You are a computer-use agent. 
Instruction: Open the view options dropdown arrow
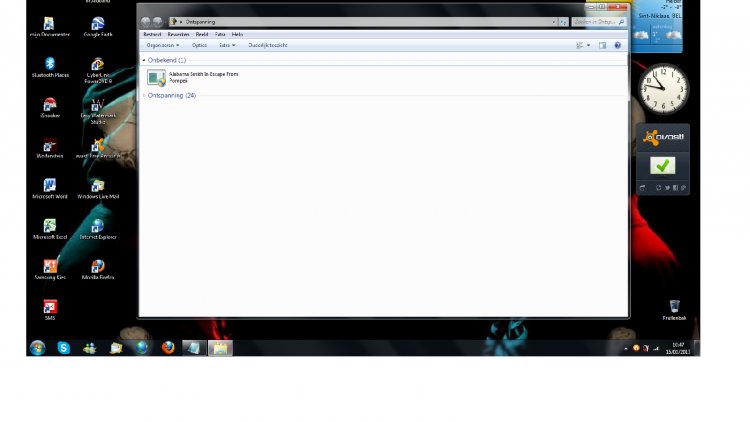(x=588, y=45)
